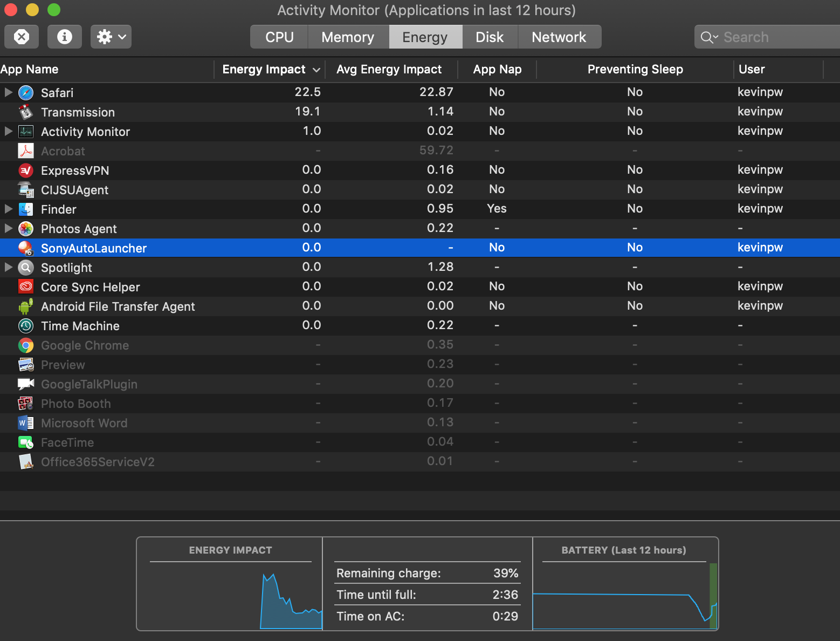
Task: Open the Disk tab
Action: click(490, 37)
